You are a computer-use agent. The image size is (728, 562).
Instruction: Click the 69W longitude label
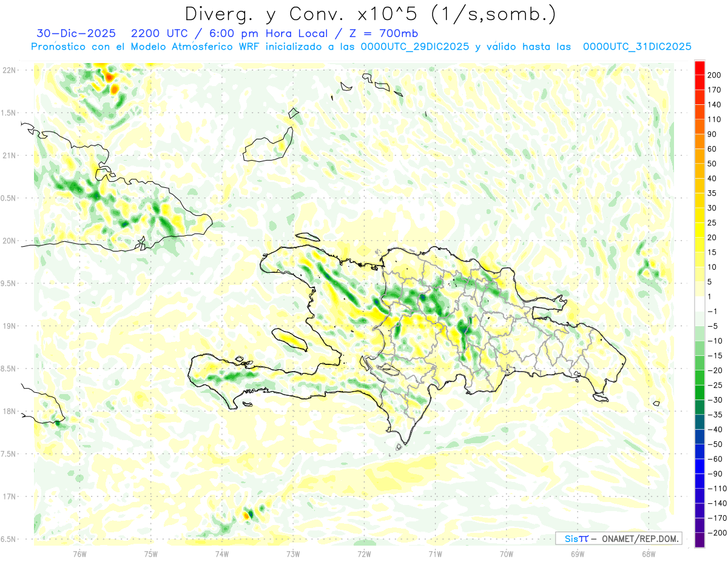pos(578,554)
